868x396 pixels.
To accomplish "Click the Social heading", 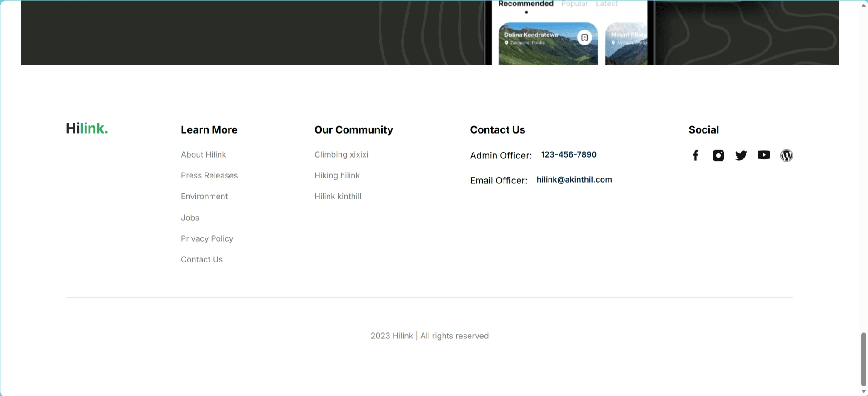I will (x=704, y=129).
